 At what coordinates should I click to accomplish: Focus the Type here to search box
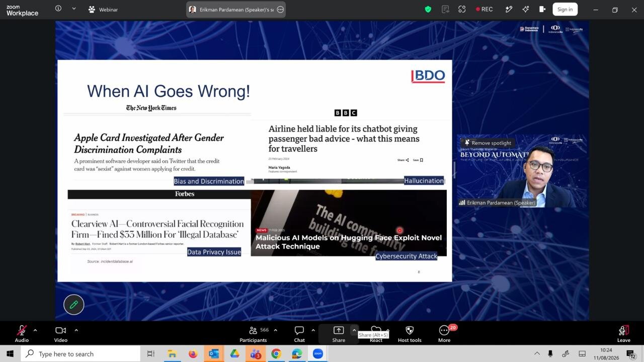(80, 354)
